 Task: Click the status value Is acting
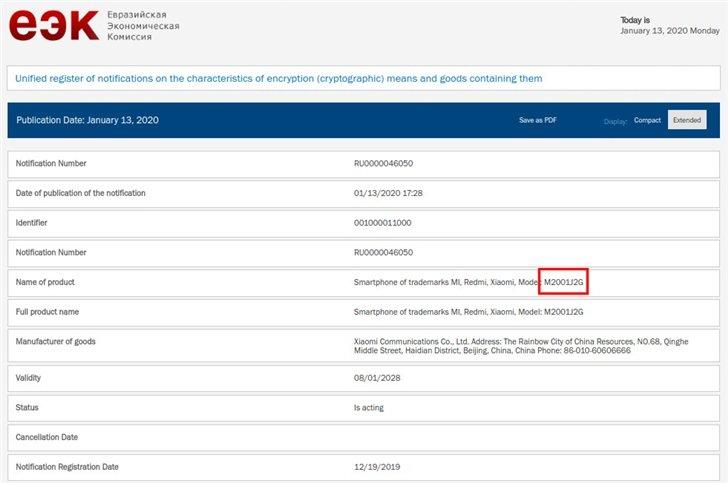pos(369,408)
